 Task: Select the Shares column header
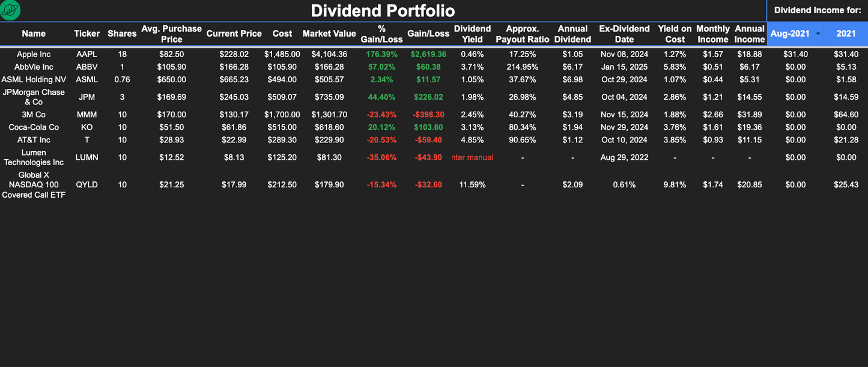pyautogui.click(x=122, y=34)
